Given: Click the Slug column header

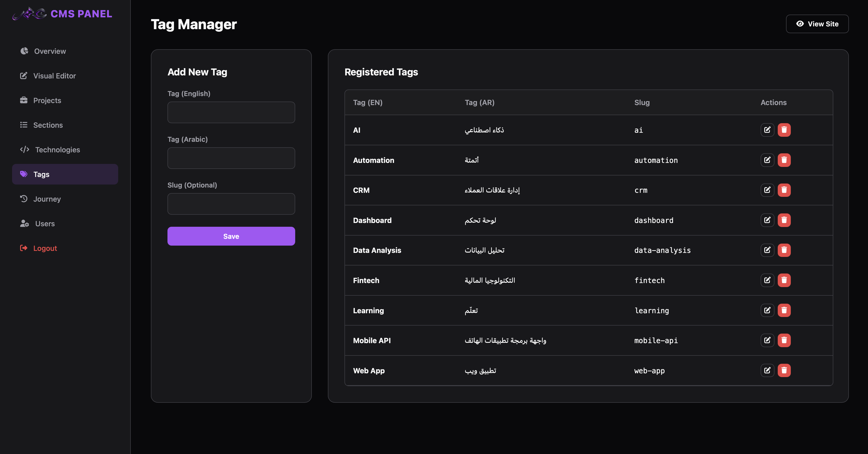Looking at the screenshot, I should 642,102.
